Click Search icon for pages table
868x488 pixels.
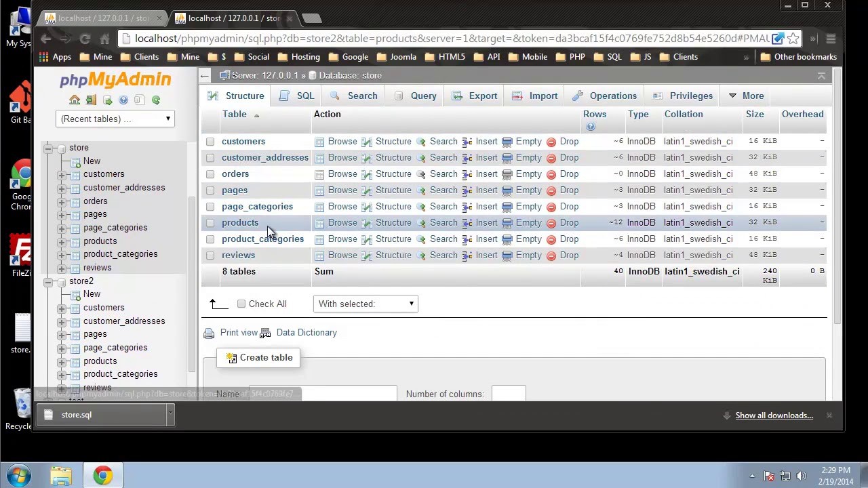tap(421, 190)
